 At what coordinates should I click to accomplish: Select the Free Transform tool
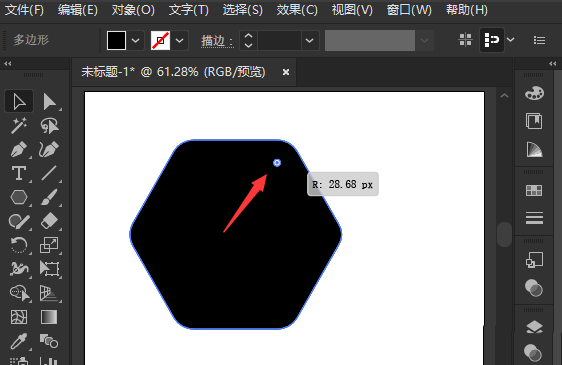coord(49,269)
